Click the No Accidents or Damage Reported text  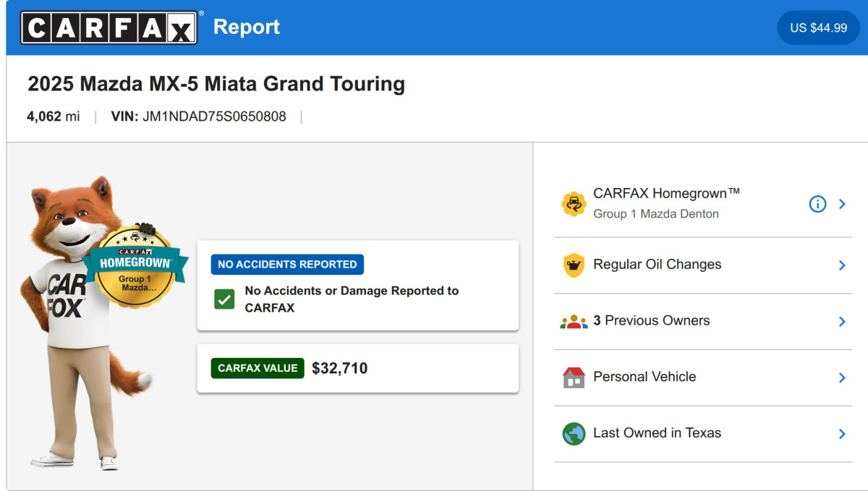[352, 299]
